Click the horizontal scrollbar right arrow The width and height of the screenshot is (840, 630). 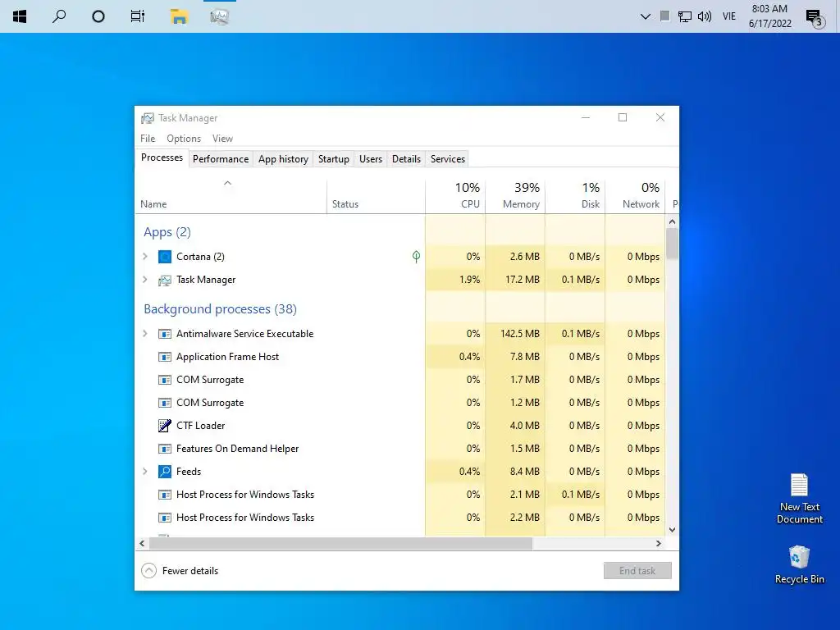(x=659, y=543)
